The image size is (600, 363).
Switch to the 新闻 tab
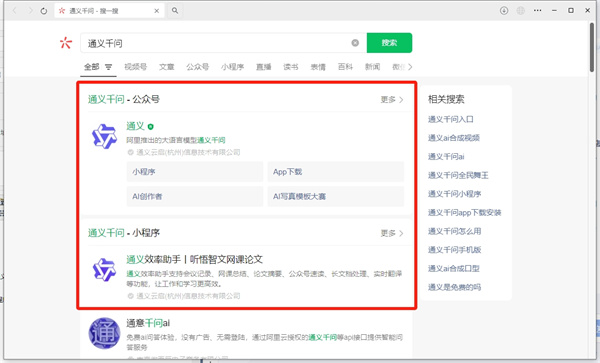tap(372, 67)
